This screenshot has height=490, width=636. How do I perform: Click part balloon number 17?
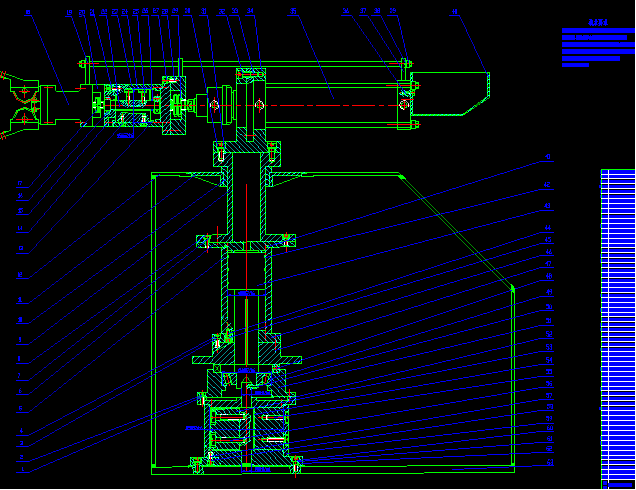(19, 184)
